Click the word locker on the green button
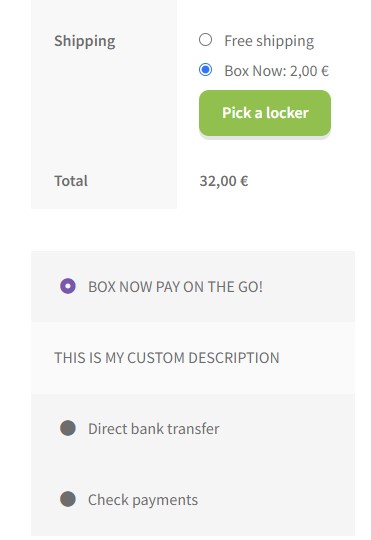Screen dimensions: 371x540 coord(287,113)
